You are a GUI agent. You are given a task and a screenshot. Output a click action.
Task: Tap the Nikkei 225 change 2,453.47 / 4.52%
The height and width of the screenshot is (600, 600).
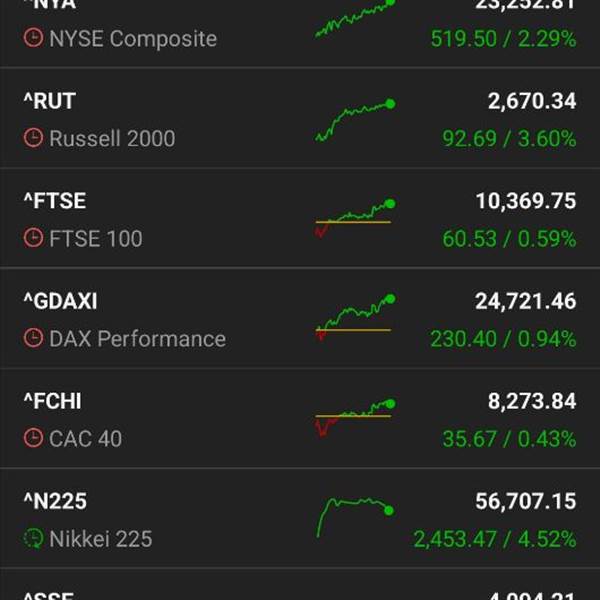pos(495,539)
